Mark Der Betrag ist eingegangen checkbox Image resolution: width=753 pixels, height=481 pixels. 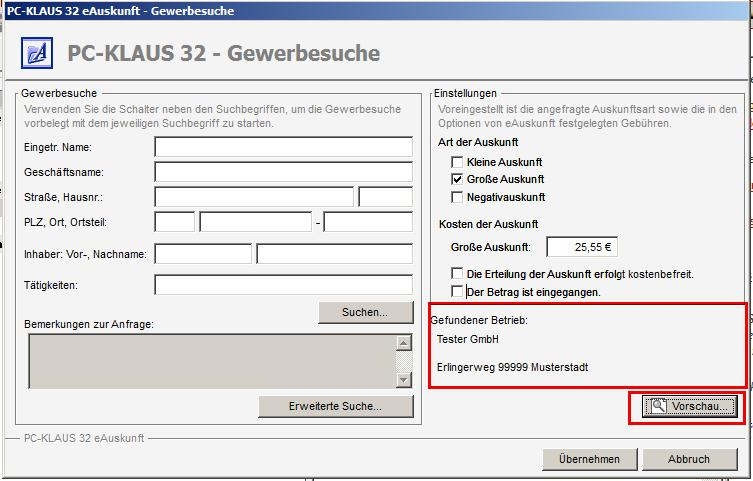[x=458, y=292]
